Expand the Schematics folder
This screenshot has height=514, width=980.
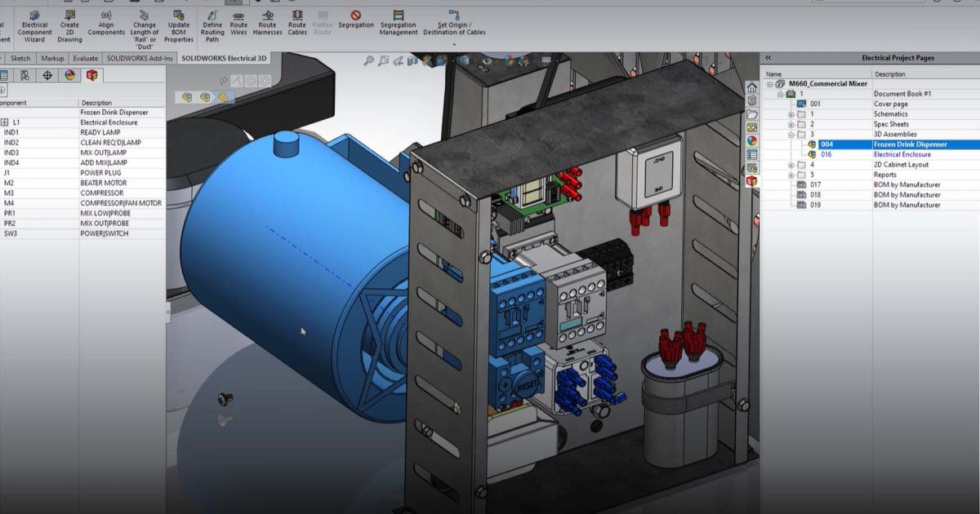click(x=791, y=114)
